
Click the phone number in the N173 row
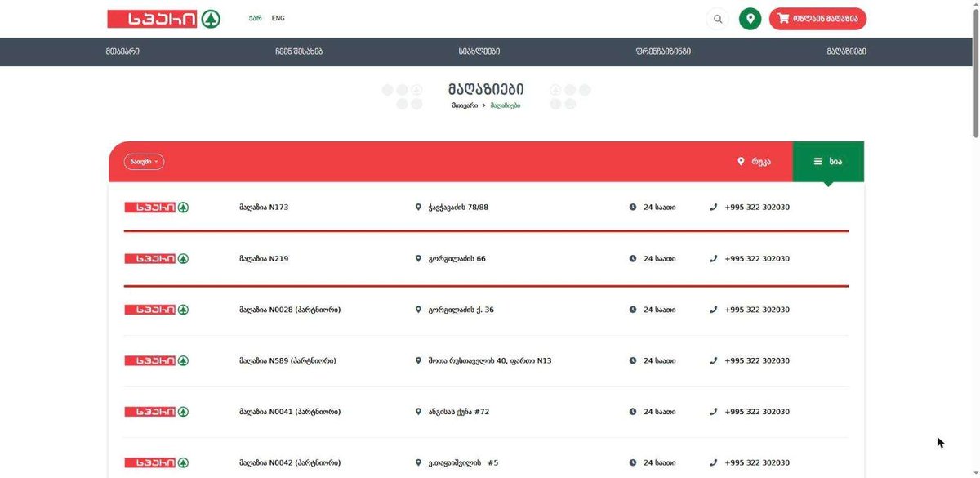tap(757, 208)
